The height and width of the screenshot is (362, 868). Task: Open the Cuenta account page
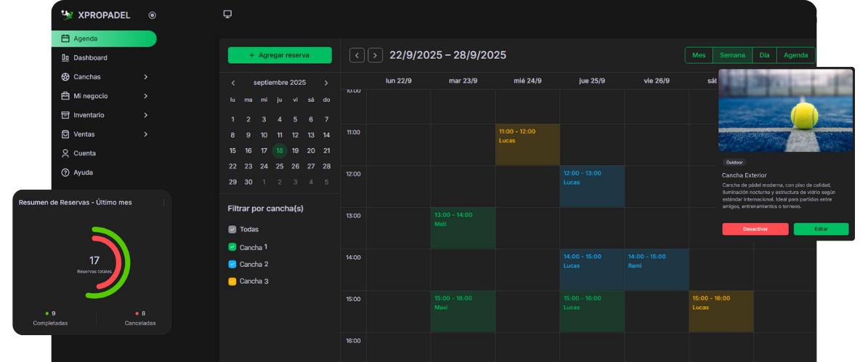pos(84,153)
